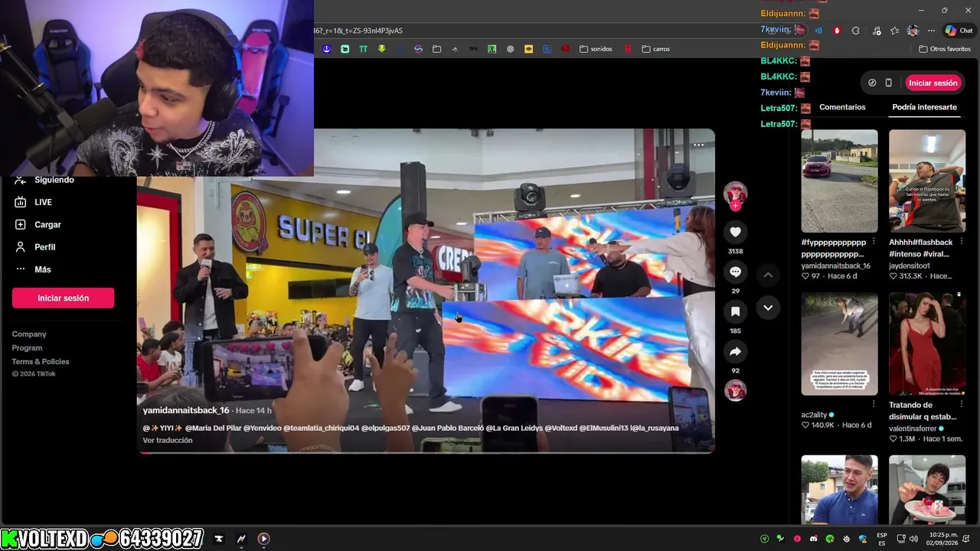Open the browser extensions puzzle icon
Screen dimensions: 980x551
[855, 31]
